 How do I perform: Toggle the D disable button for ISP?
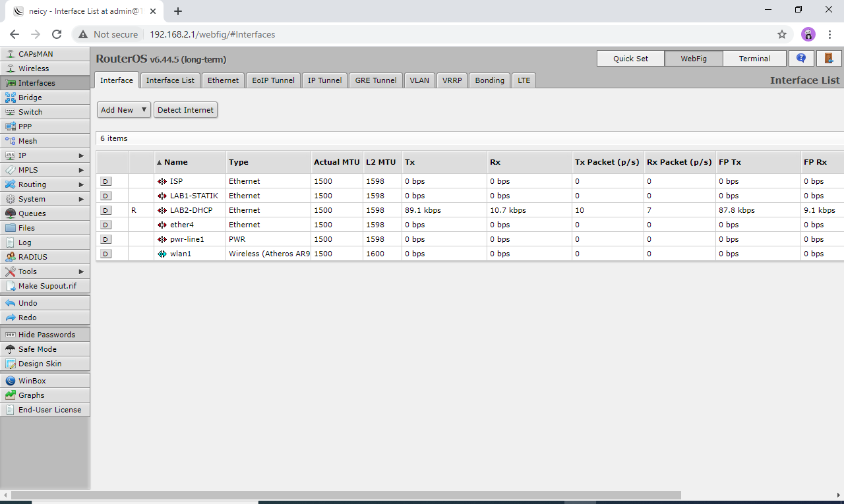pos(105,181)
